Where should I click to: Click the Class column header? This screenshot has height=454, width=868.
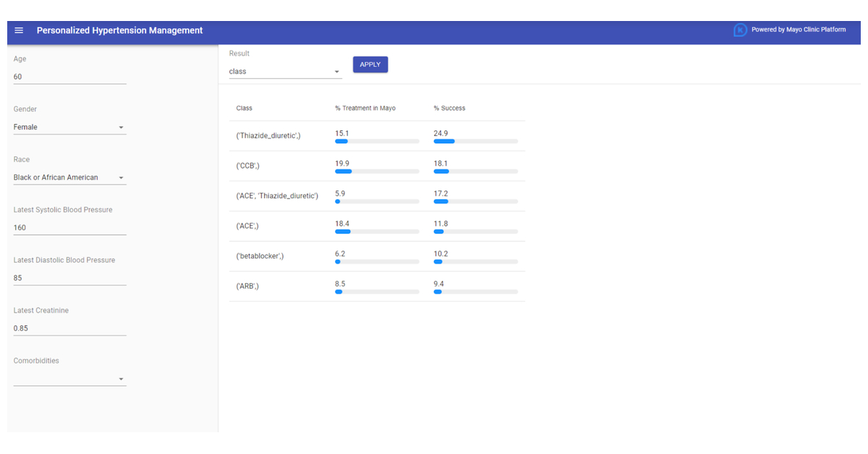(x=244, y=108)
